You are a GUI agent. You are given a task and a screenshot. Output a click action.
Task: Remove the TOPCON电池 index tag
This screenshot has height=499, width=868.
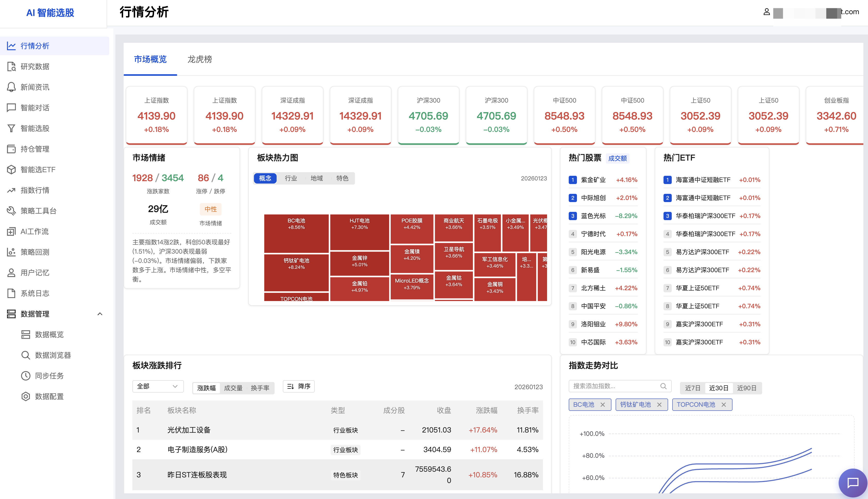pyautogui.click(x=724, y=405)
